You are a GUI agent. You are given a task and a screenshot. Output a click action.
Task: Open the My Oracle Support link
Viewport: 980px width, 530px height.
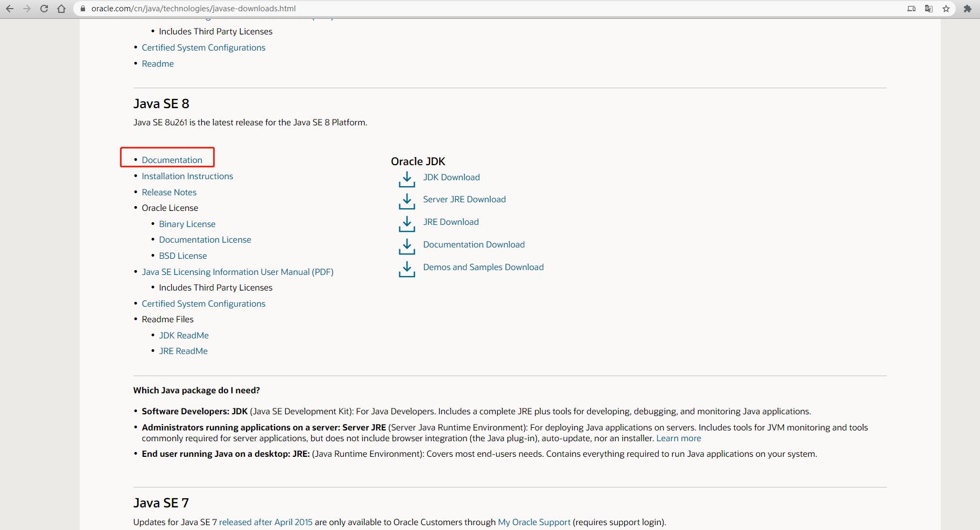[534, 522]
